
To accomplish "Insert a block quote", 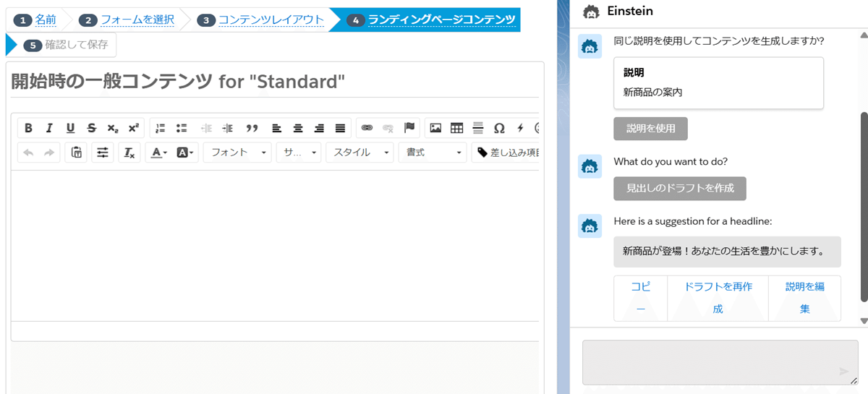I will 252,128.
